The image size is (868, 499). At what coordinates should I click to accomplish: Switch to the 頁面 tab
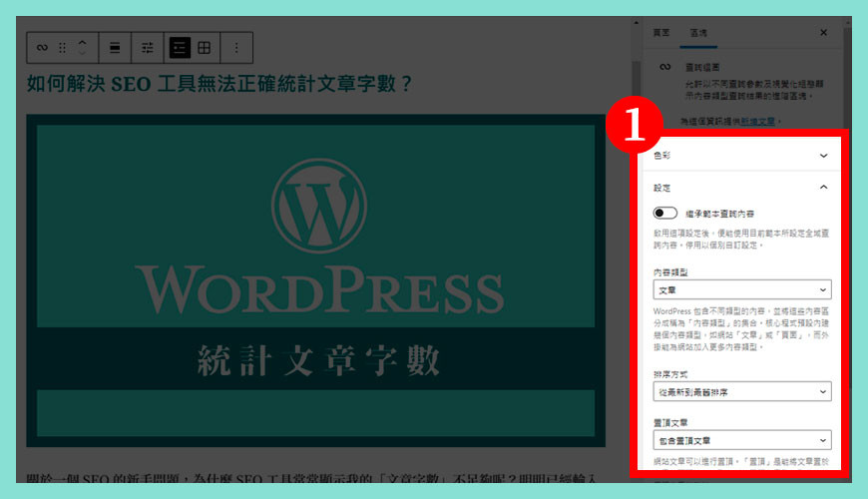click(x=661, y=33)
